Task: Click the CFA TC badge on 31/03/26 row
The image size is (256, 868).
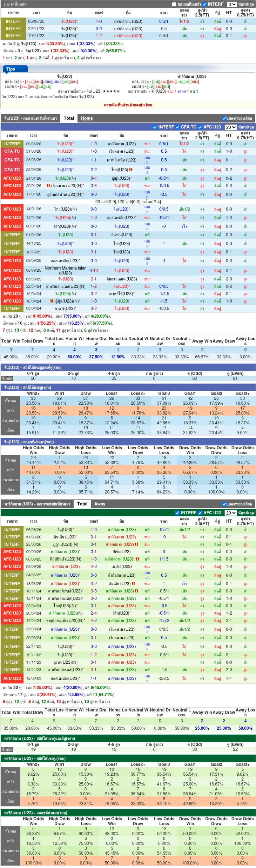Action: point(12,151)
